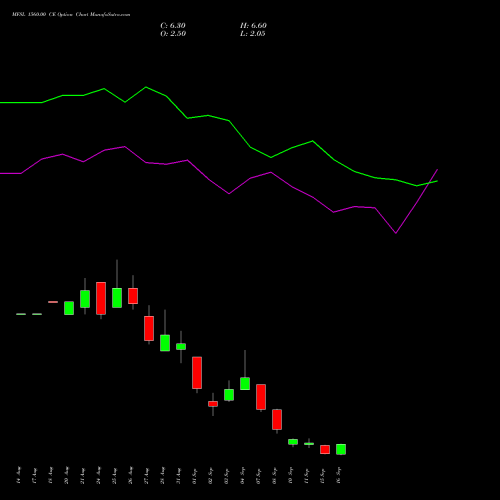Click the '18 Aug' date label
Viewport: 500px width, 500px height.
(51, 475)
